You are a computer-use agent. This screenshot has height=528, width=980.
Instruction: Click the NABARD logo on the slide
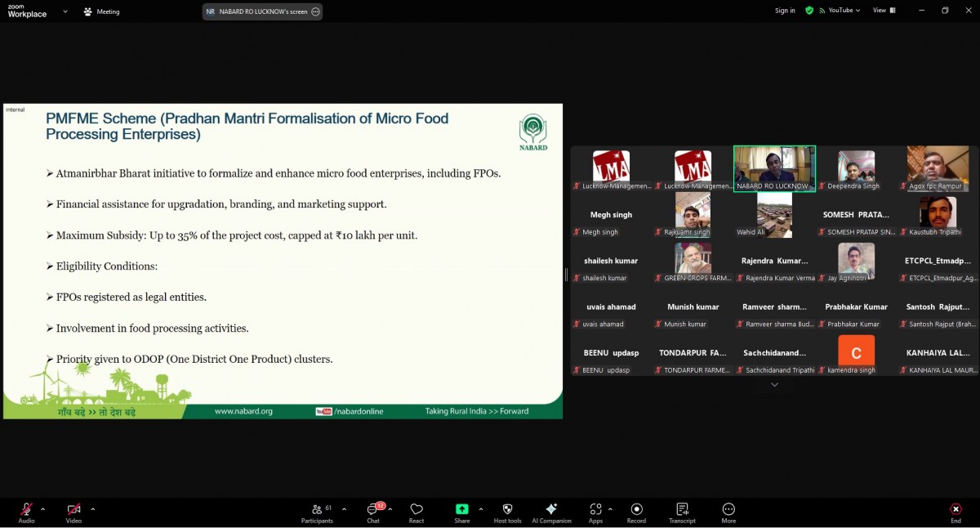click(x=533, y=132)
